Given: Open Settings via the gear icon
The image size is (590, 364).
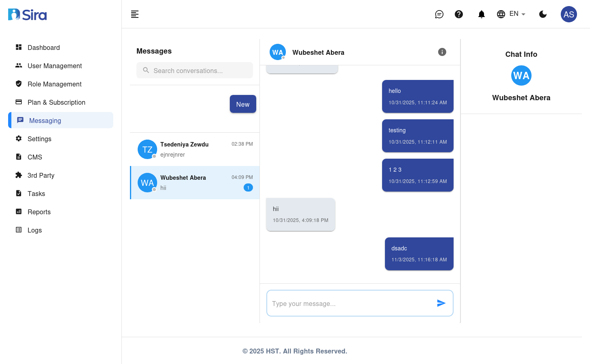Looking at the screenshot, I should (19, 139).
